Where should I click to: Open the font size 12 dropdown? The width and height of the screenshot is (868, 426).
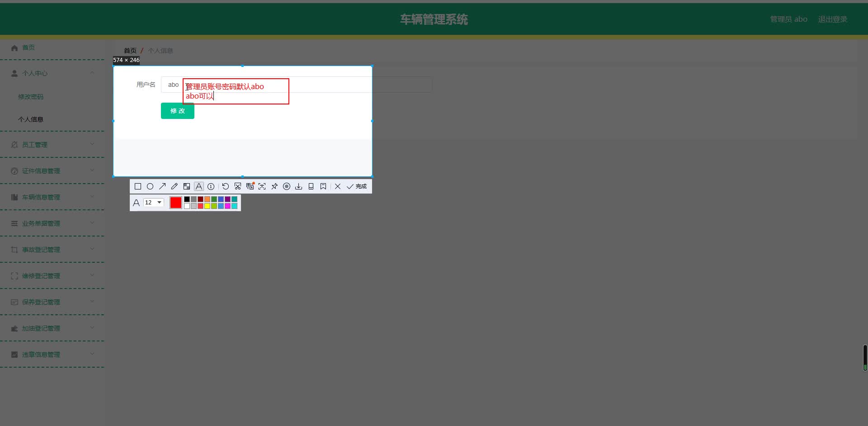[x=154, y=203]
